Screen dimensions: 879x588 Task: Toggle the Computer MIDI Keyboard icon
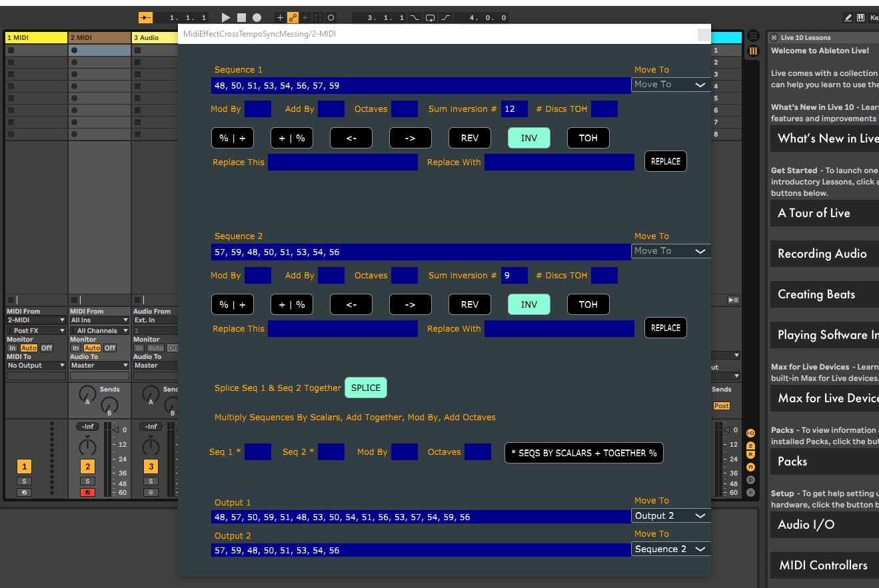click(x=860, y=17)
